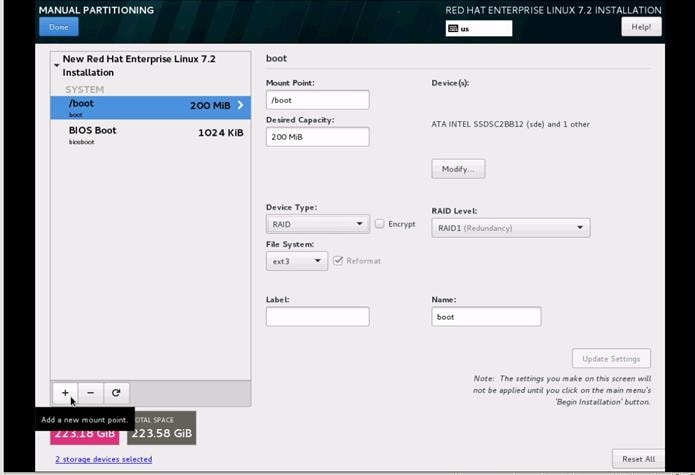Click the pink available space 223.18 GiB box

point(85,433)
